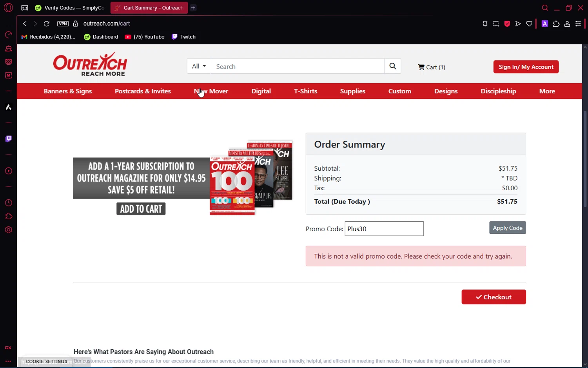Open New Mover menu
The height and width of the screenshot is (368, 588).
point(211,91)
